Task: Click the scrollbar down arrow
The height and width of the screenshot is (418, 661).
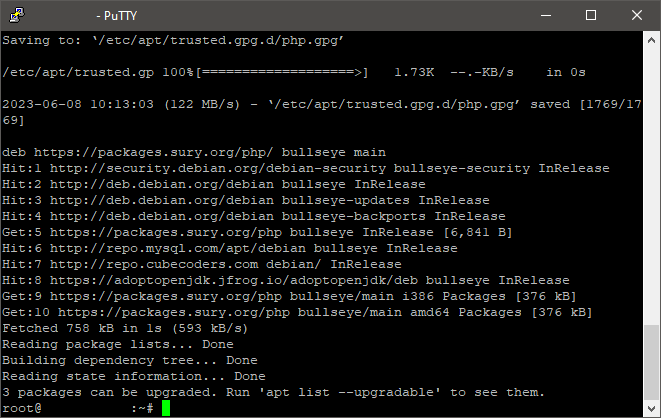Action: (x=652, y=409)
